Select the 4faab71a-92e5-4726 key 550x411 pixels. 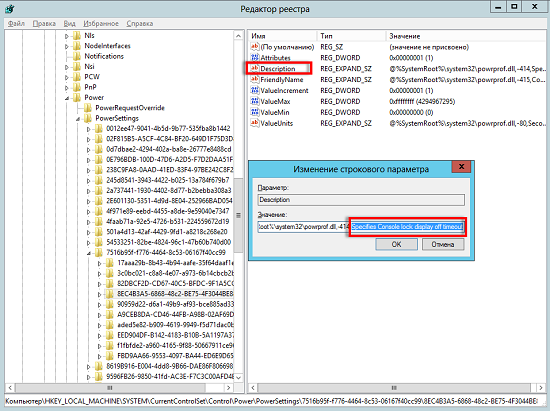[168, 221]
